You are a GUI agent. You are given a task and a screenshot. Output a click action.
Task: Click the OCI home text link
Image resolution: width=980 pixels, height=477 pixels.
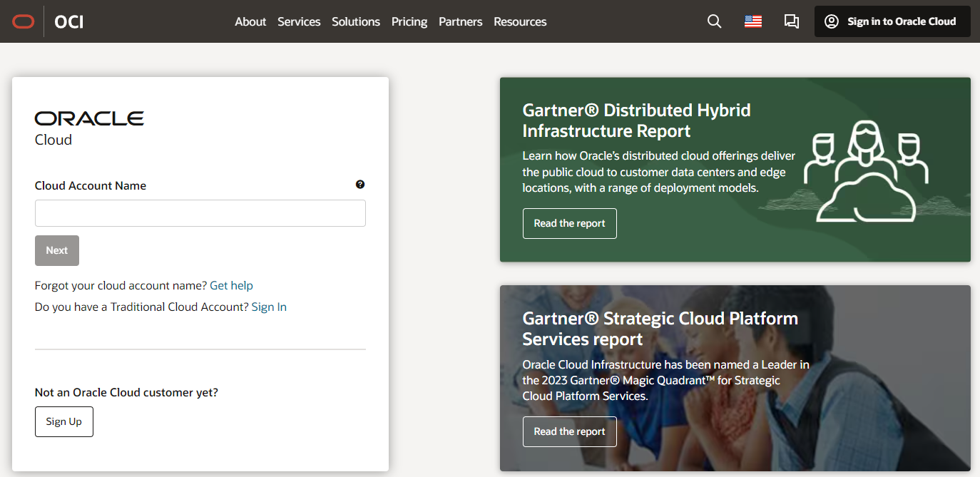point(69,21)
